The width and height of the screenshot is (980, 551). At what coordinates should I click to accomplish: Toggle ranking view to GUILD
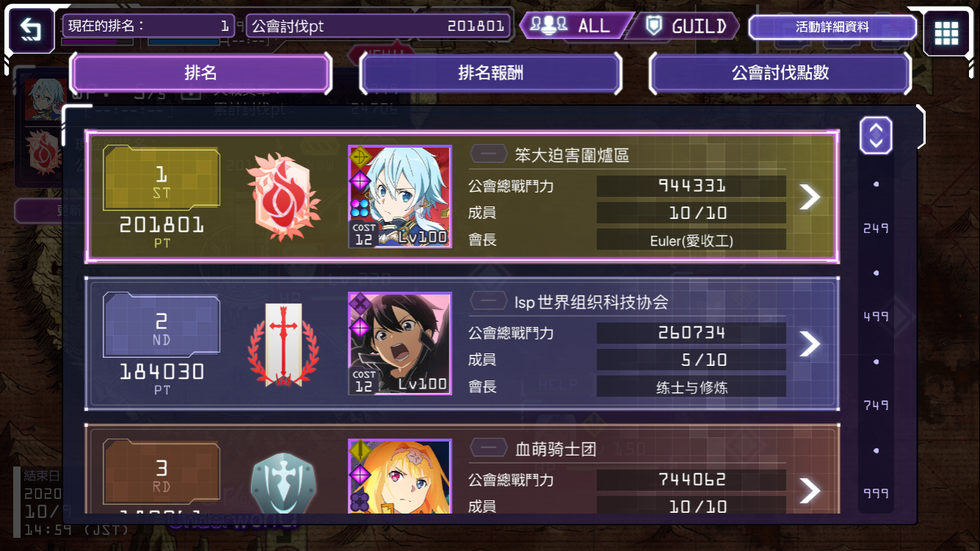pos(685,26)
